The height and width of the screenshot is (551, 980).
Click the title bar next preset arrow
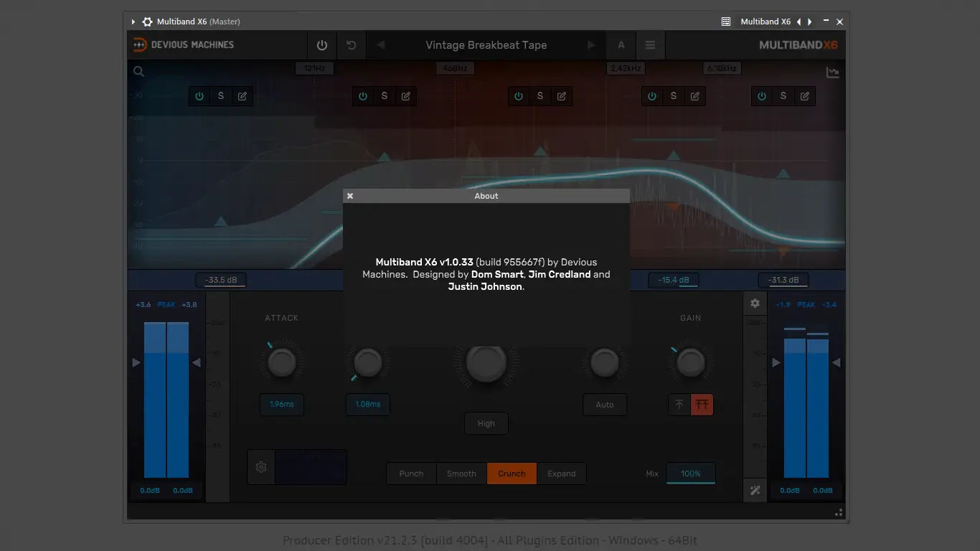point(809,22)
